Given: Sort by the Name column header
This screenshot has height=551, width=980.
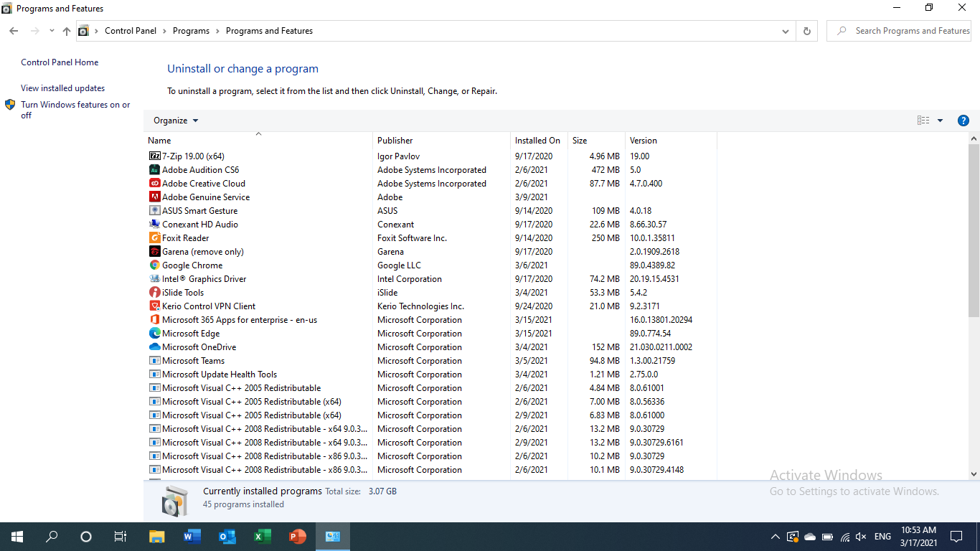Looking at the screenshot, I should coord(258,140).
